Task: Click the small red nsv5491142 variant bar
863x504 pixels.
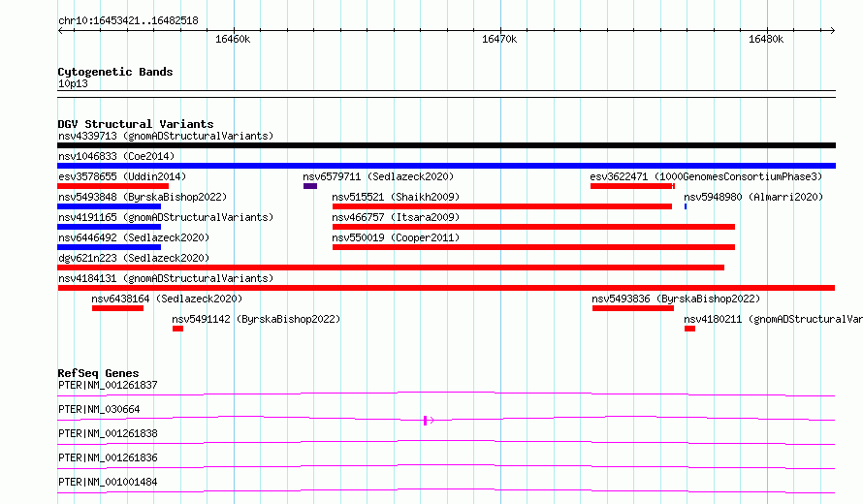Action: (177, 329)
